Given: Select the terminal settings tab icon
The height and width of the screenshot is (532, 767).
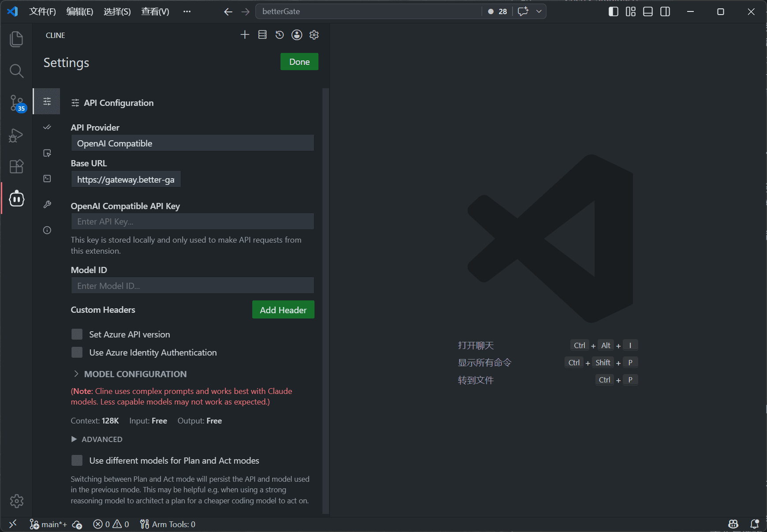Looking at the screenshot, I should pos(47,179).
